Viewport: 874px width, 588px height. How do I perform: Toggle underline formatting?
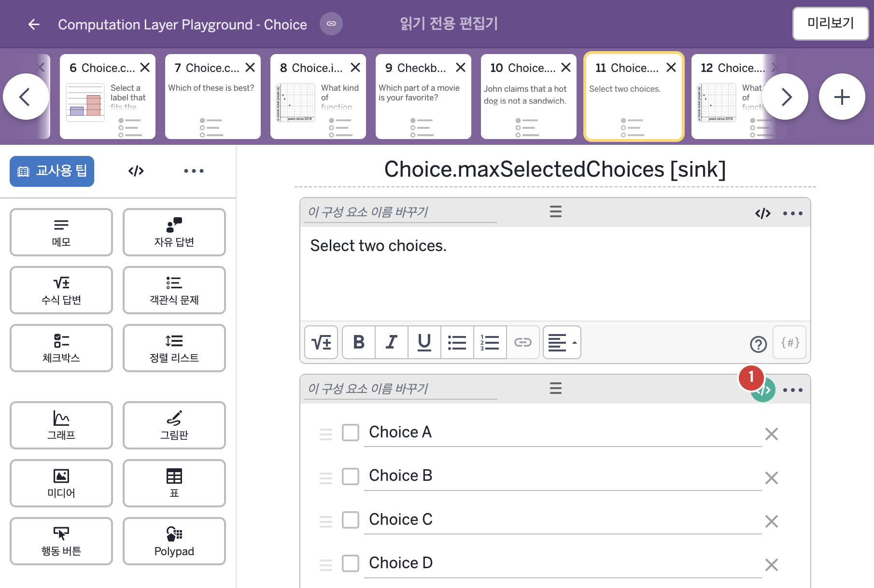pos(424,342)
